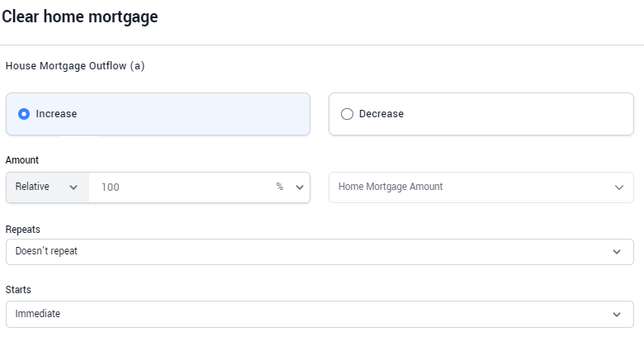The image size is (644, 337).
Task: Expand the Starts dropdown showing Immediate
Action: pos(320,315)
